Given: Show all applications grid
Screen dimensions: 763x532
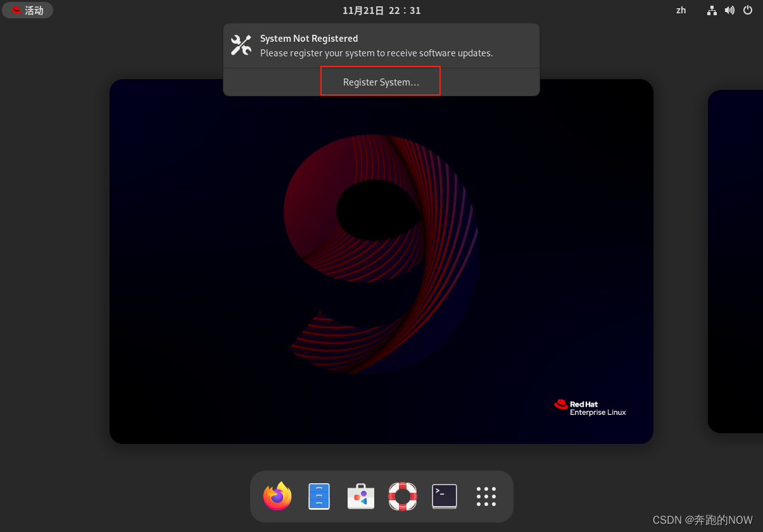Looking at the screenshot, I should (x=486, y=497).
